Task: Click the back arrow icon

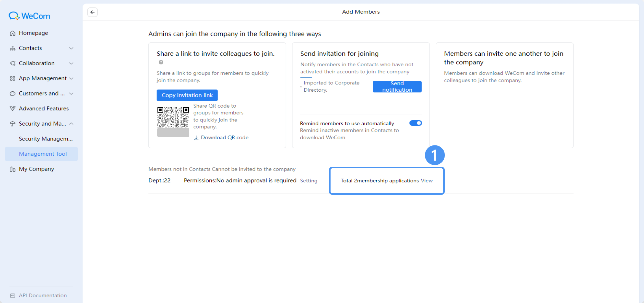Action: (x=92, y=12)
